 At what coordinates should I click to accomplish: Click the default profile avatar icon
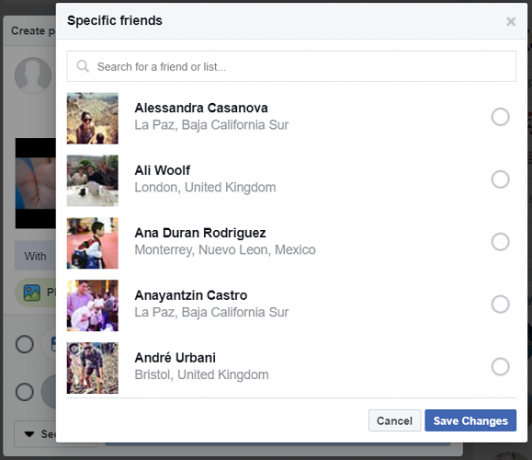[33, 75]
